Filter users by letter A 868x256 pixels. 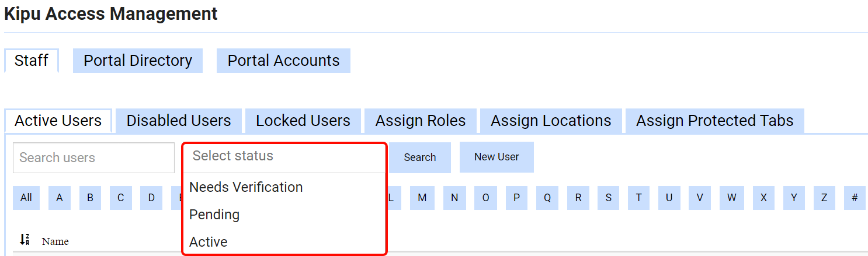(x=60, y=198)
